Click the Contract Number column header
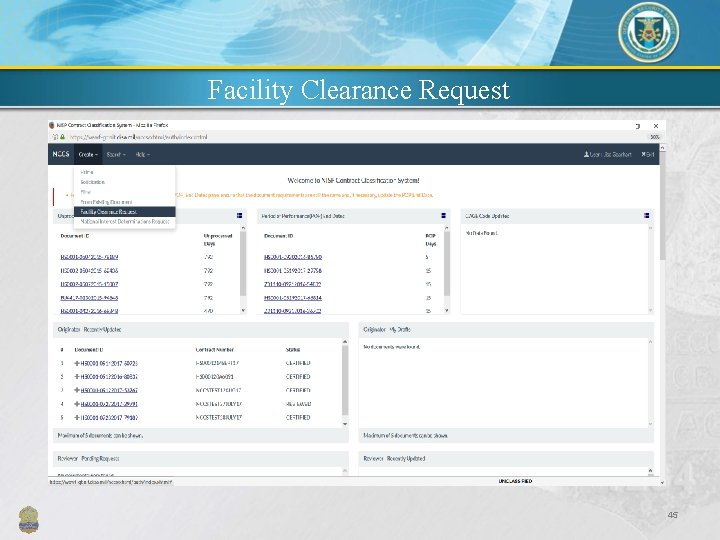 coord(214,350)
